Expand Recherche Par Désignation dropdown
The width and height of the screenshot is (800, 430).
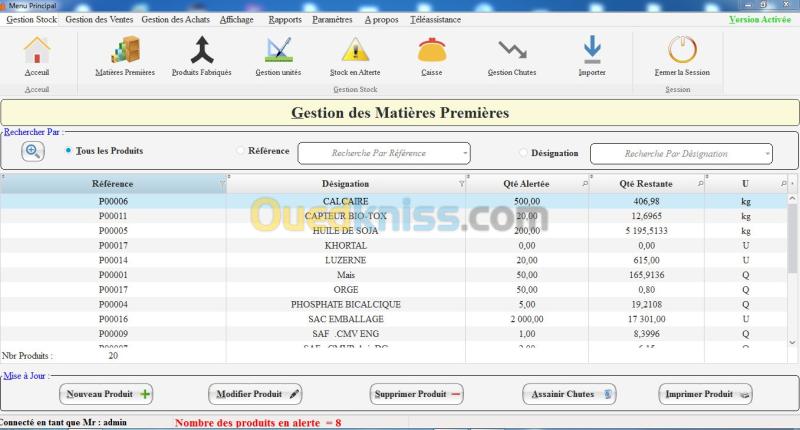pyautogui.click(x=767, y=154)
